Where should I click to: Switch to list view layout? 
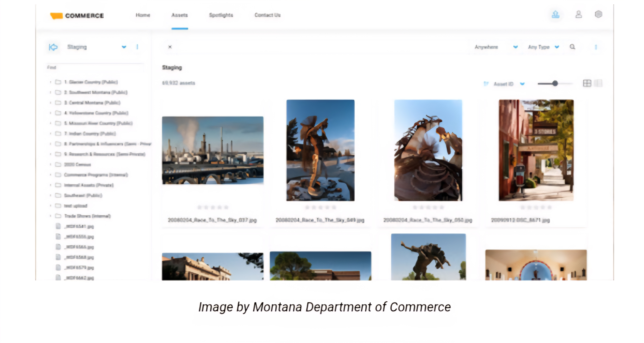click(x=598, y=83)
